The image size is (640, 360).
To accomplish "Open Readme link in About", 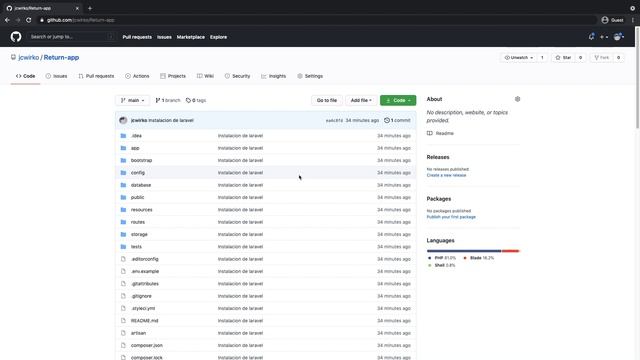I will (x=440, y=133).
